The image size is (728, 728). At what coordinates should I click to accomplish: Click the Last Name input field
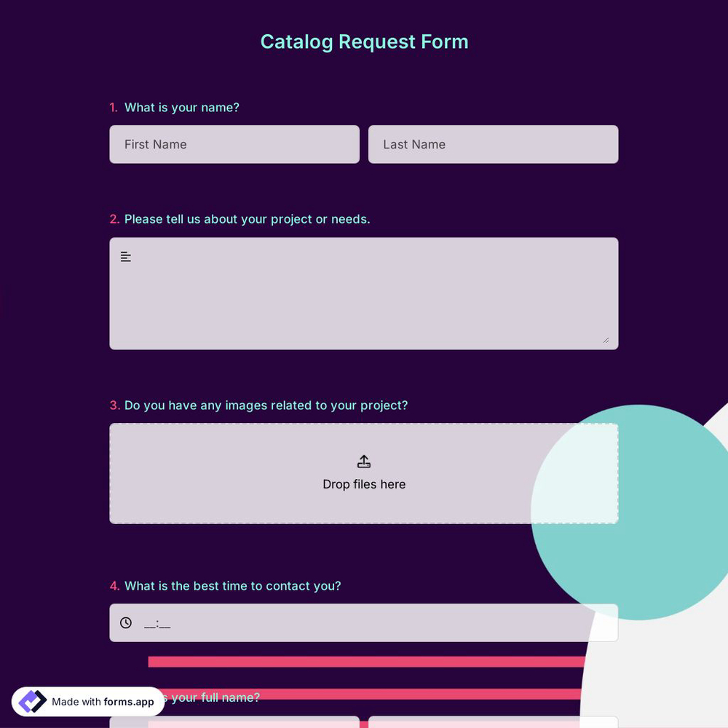point(494,144)
